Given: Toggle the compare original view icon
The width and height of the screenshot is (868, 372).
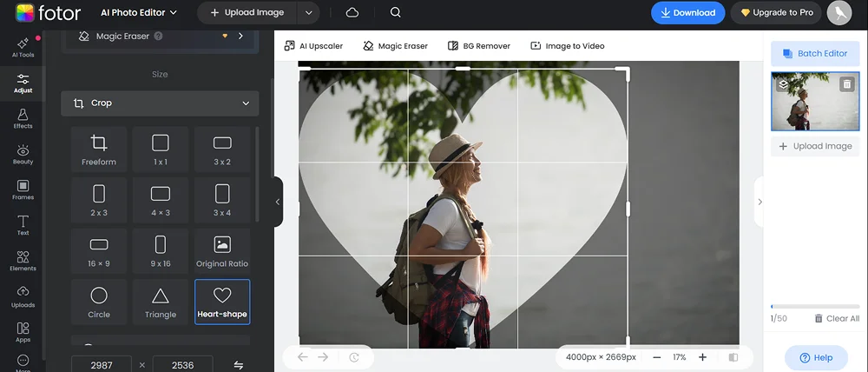Looking at the screenshot, I should click(733, 357).
